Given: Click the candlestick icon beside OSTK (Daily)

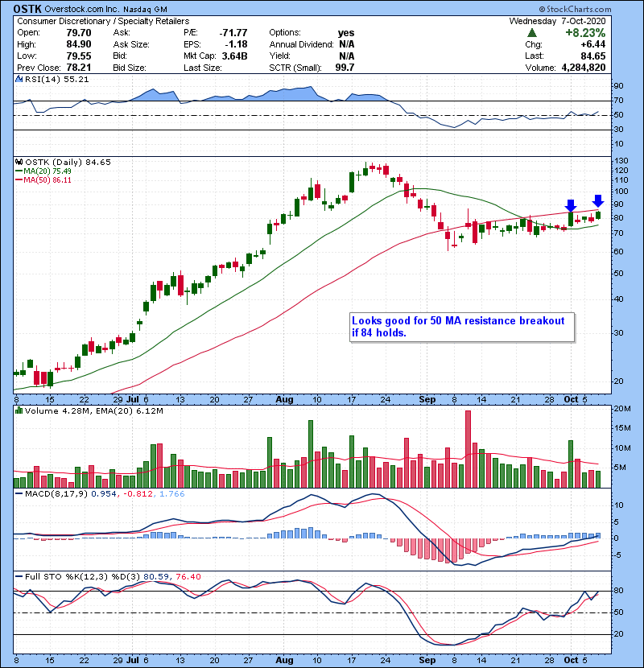Looking at the screenshot, I should [19, 162].
